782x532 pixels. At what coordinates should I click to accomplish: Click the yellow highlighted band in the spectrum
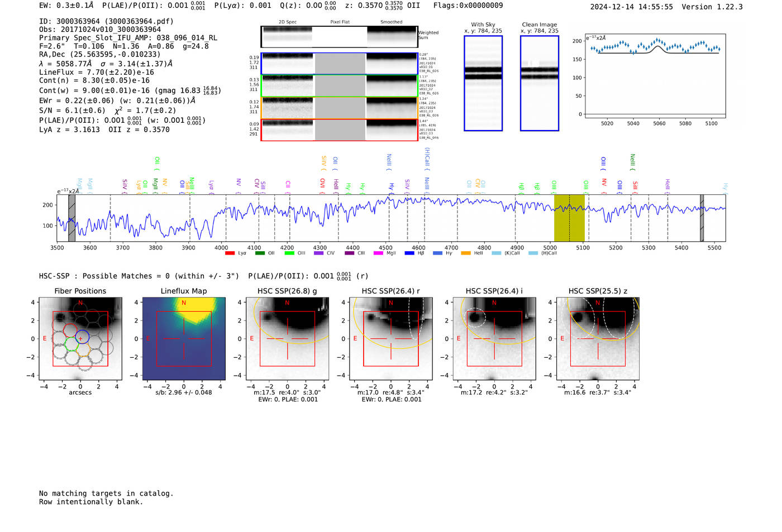[x=569, y=218]
